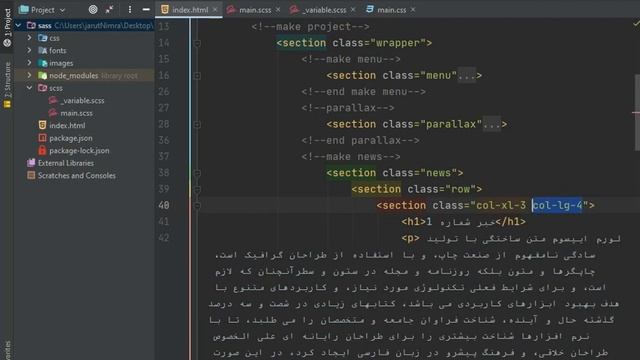Click the h1 tag on line 41
This screenshot has height=360, width=640.
[414, 222]
